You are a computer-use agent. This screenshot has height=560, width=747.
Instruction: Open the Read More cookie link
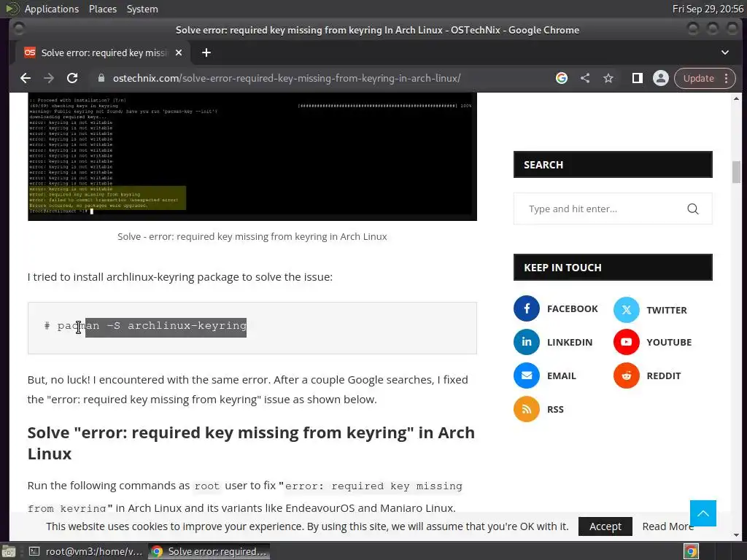[668, 526]
